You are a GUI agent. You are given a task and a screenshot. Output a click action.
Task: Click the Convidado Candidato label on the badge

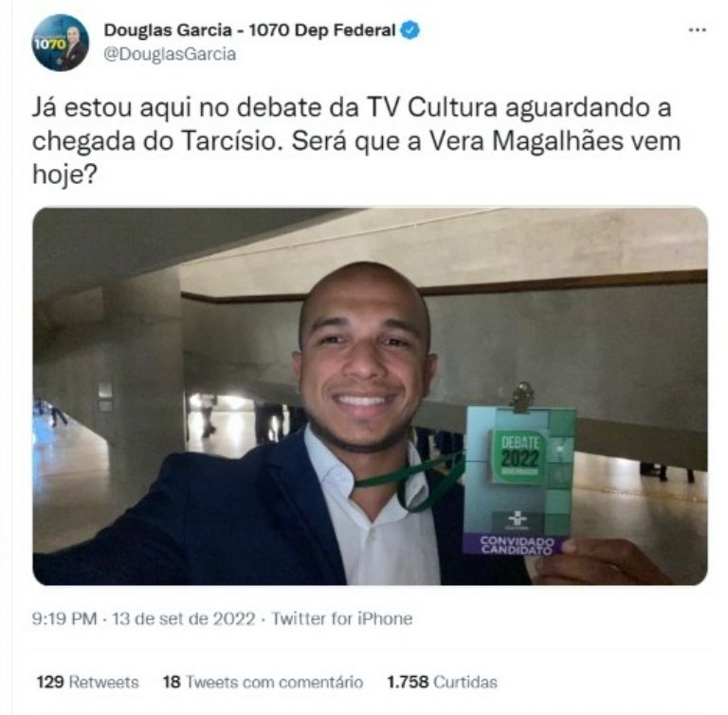[517, 545]
